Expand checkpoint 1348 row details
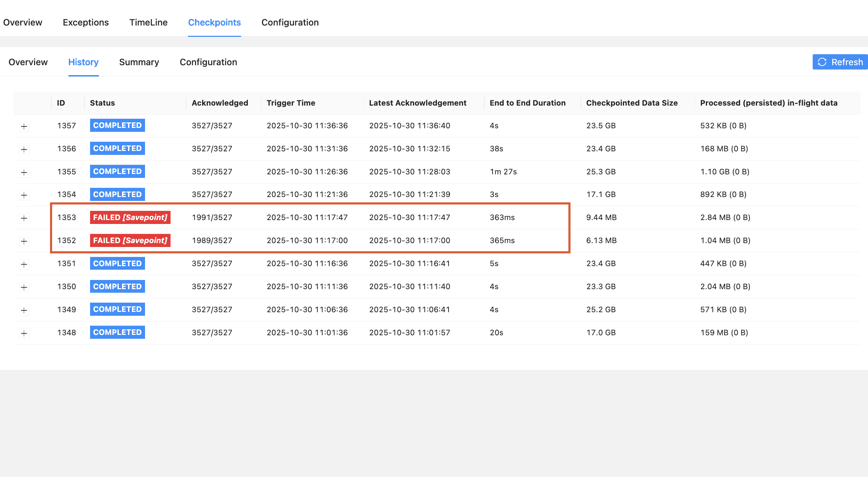868x477 pixels. point(24,333)
